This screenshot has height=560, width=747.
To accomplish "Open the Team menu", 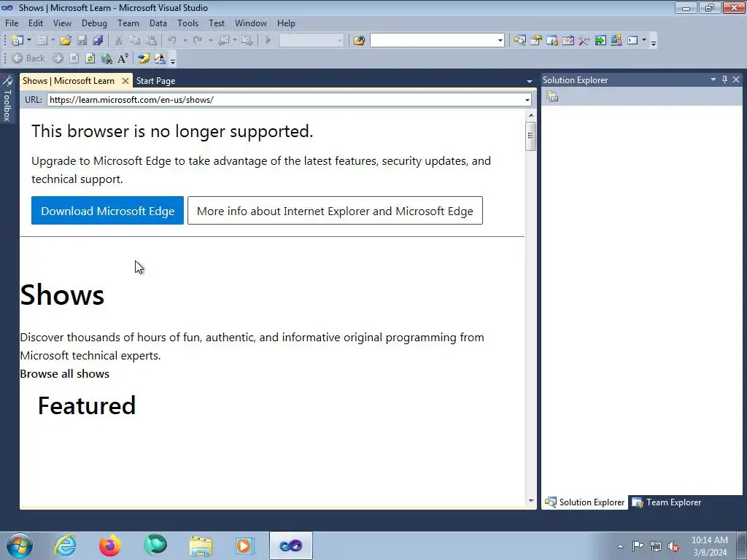I will [x=128, y=23].
